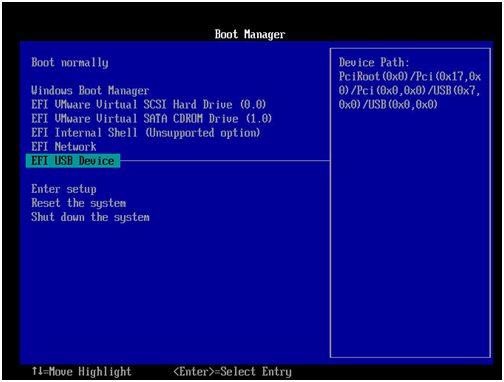The height and width of the screenshot is (382, 504).
Task: Click the Move Highlight hint text
Action: click(90, 371)
